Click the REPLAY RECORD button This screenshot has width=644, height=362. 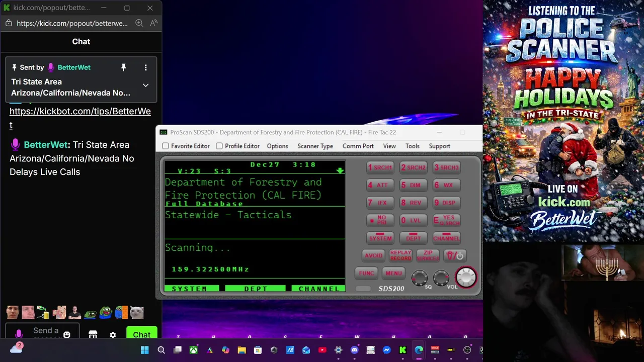400,255
